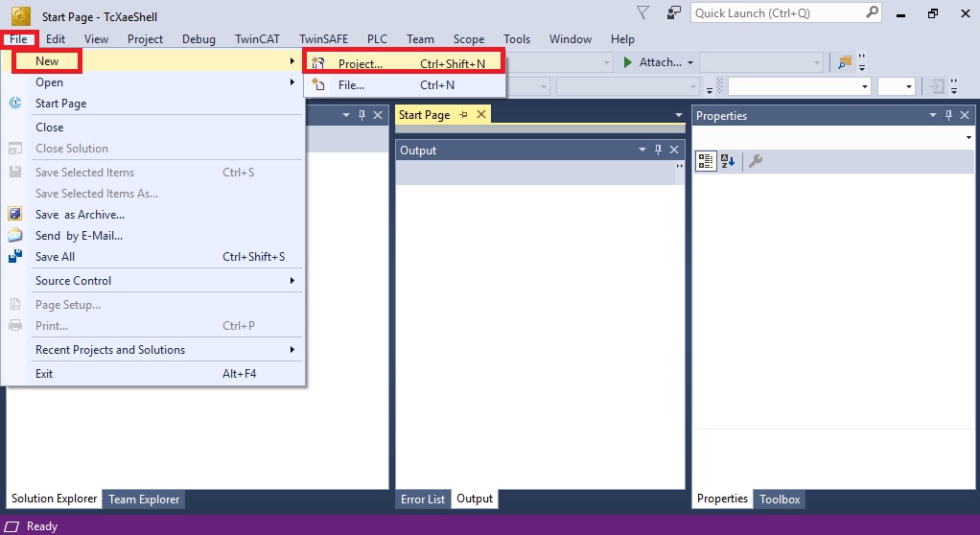Image resolution: width=980 pixels, height=535 pixels.
Task: Select the Output tab at bottom
Action: [x=475, y=499]
